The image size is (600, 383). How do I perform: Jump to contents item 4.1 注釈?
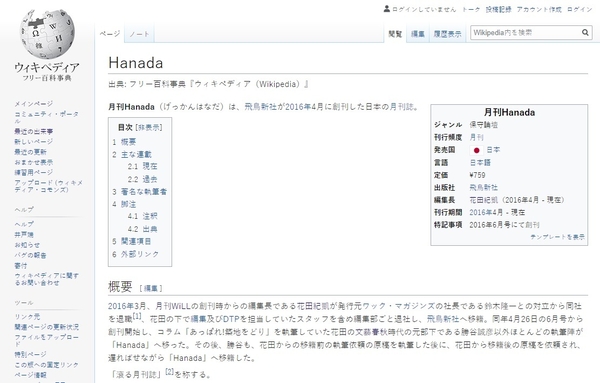click(x=143, y=216)
